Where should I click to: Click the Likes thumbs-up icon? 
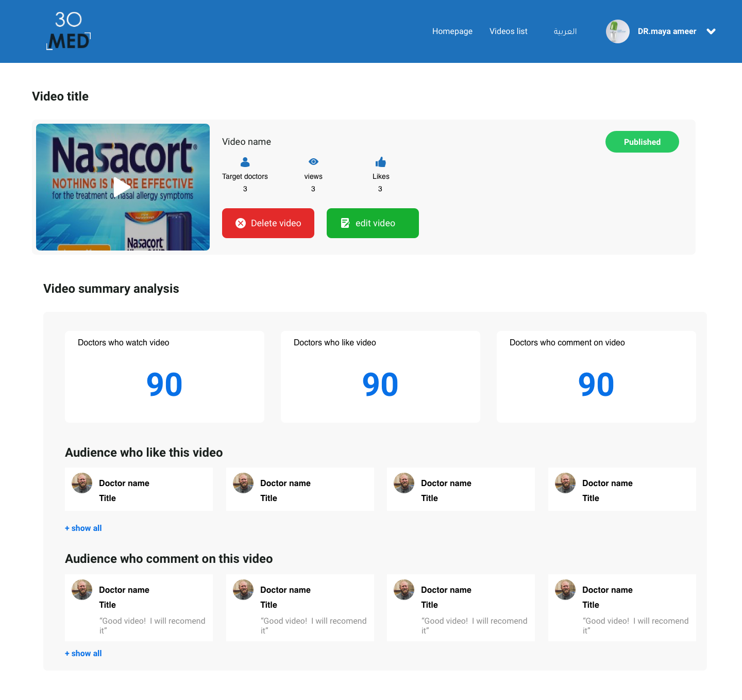[381, 162]
